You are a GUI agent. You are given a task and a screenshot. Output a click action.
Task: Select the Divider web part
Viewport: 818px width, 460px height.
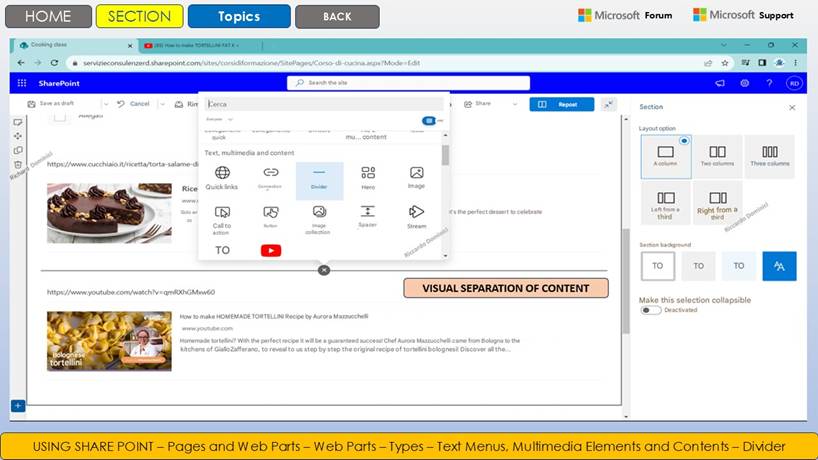tap(319, 180)
